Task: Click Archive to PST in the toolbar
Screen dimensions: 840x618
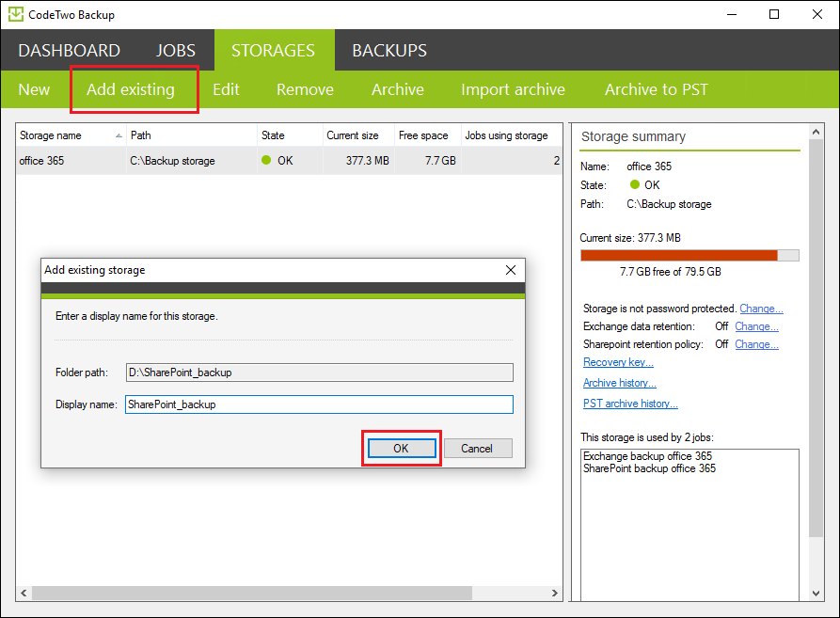Action: tap(657, 89)
